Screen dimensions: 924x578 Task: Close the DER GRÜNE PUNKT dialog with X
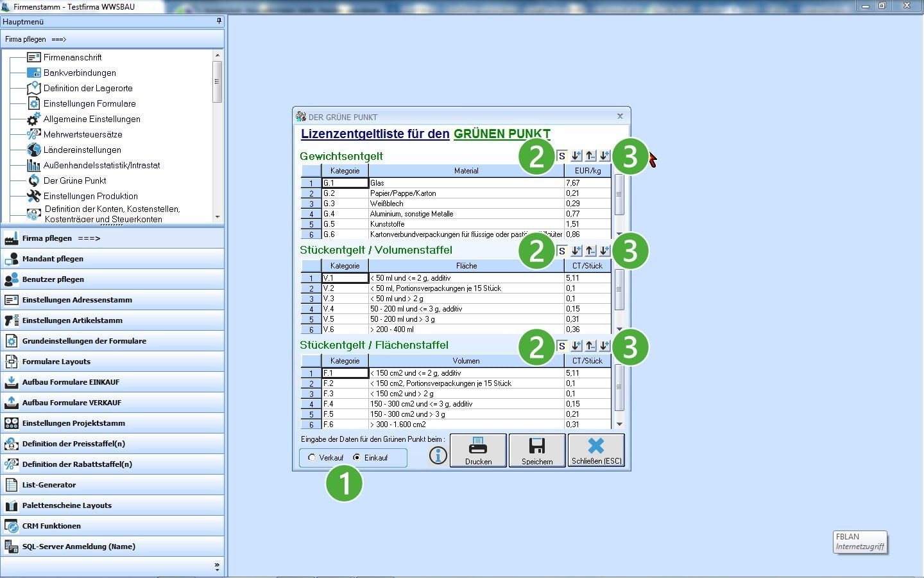point(620,116)
